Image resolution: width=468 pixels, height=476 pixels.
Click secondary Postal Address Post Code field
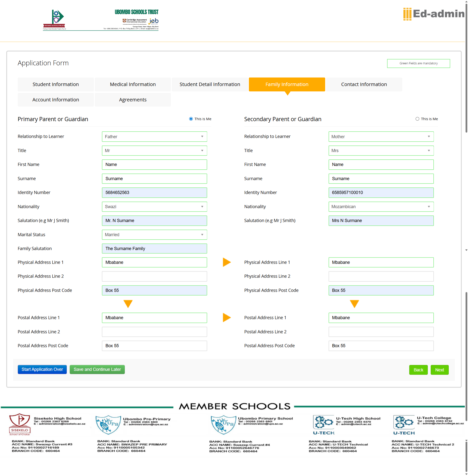381,346
